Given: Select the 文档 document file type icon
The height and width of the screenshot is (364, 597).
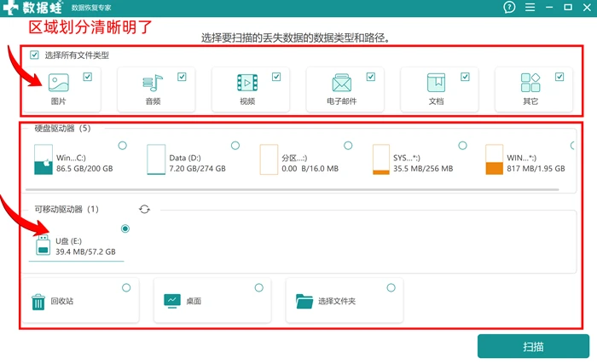Looking at the screenshot, I should (x=436, y=83).
